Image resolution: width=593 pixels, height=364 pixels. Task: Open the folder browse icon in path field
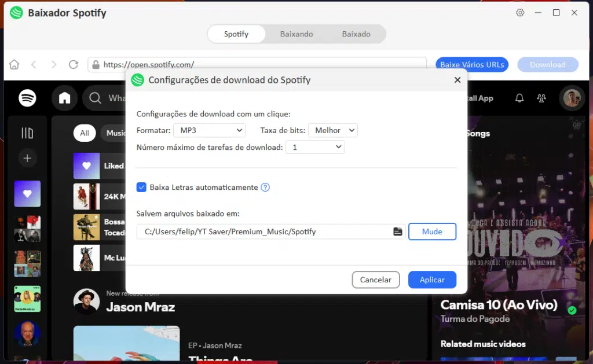(397, 231)
